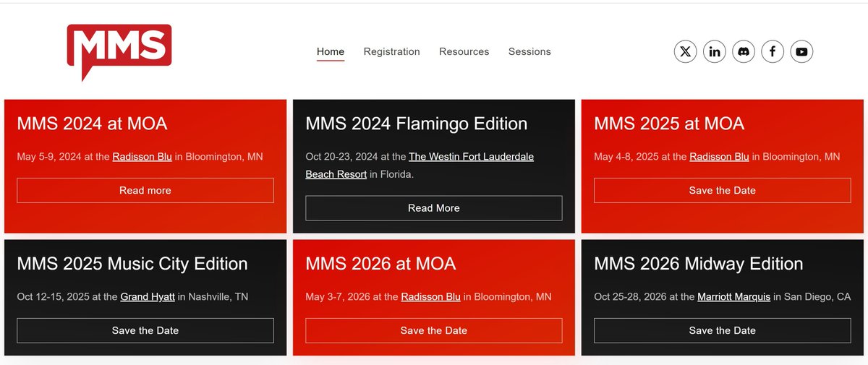Click the May 4-8, 2025 date text

[x=626, y=156]
